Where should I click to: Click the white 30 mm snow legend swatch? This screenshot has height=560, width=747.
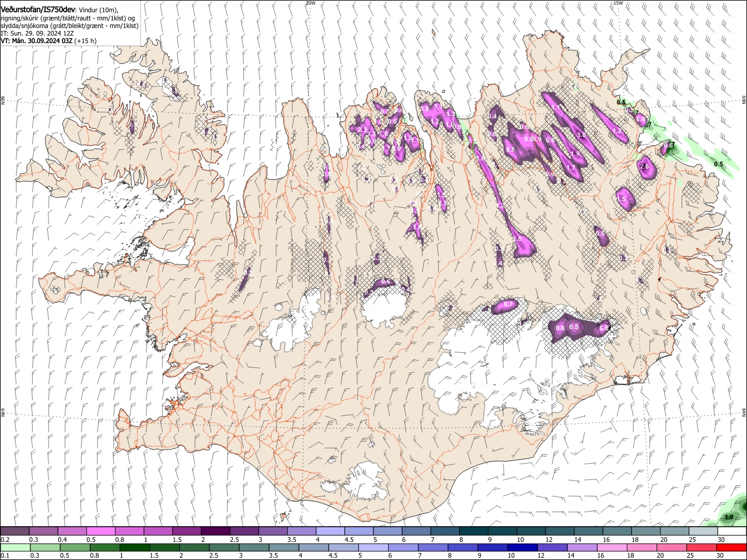(732, 531)
